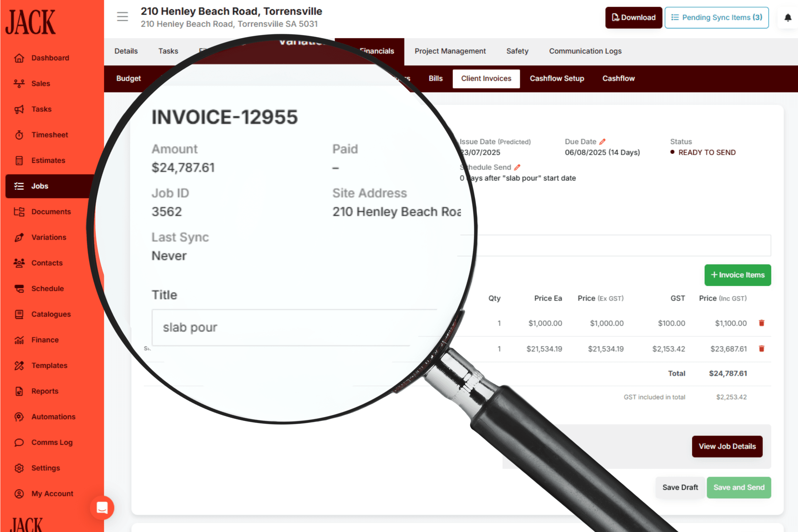Click the Save and Send button
The image size is (798, 532).
(x=739, y=487)
